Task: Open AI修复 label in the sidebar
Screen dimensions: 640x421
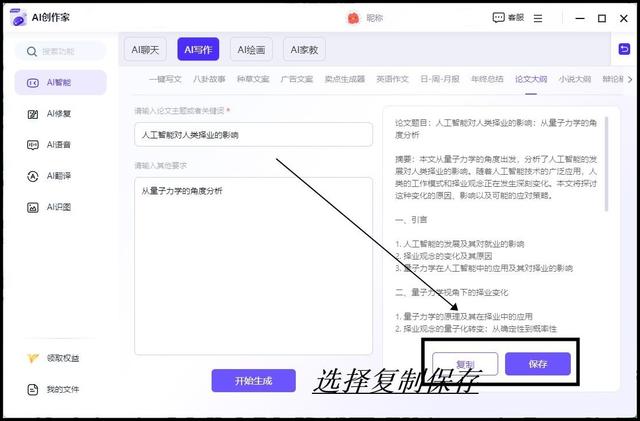Action: 59,114
